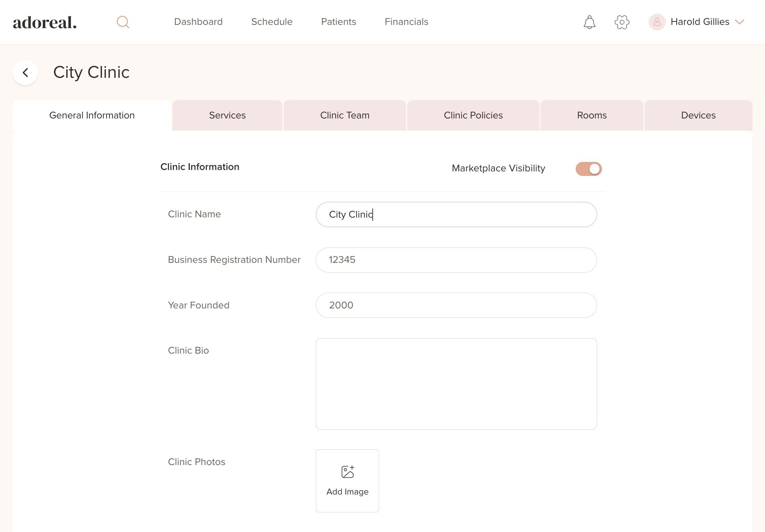Viewport: 765px width, 532px height.
Task: Open the Dashboard menu item
Action: 198,22
